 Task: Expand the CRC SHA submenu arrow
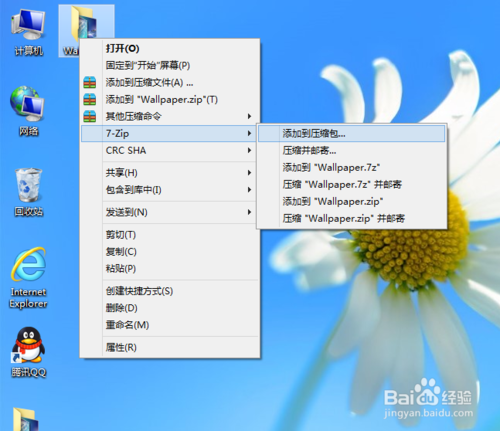[249, 150]
